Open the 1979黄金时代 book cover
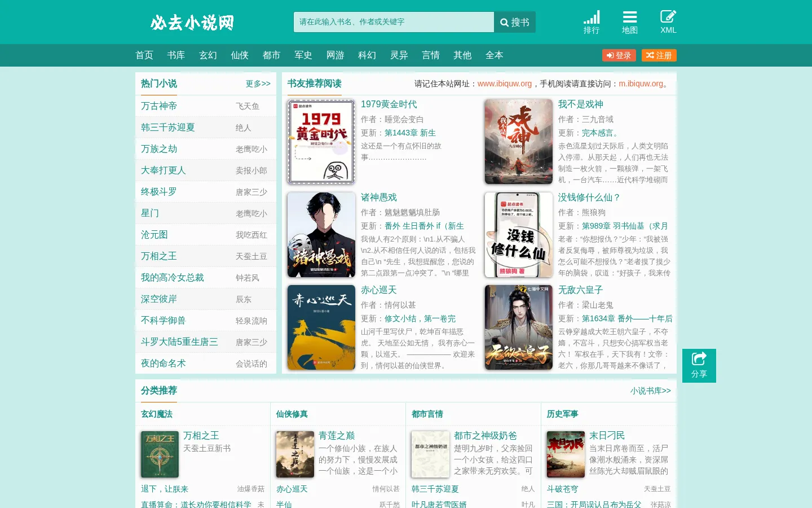This screenshot has width=812, height=508. click(x=321, y=142)
